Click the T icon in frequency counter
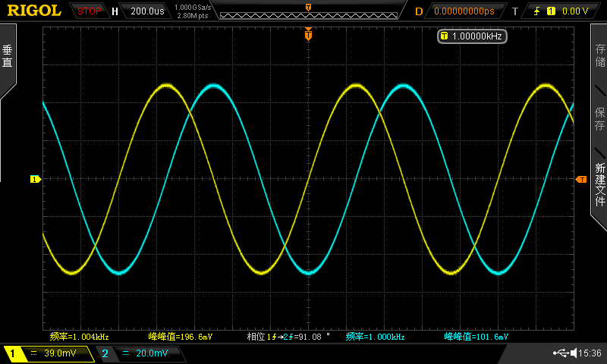Screen dimensions: 607x364 click(444, 36)
